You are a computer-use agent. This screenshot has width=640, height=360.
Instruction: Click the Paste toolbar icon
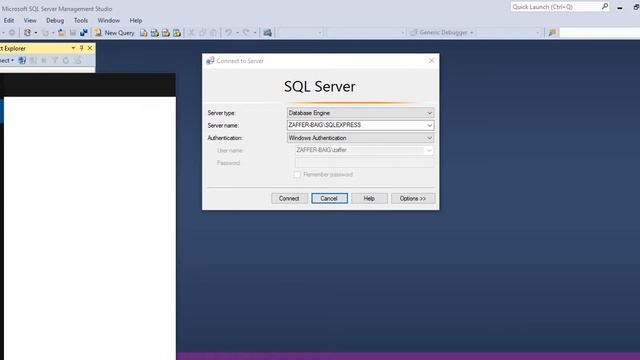point(213,33)
